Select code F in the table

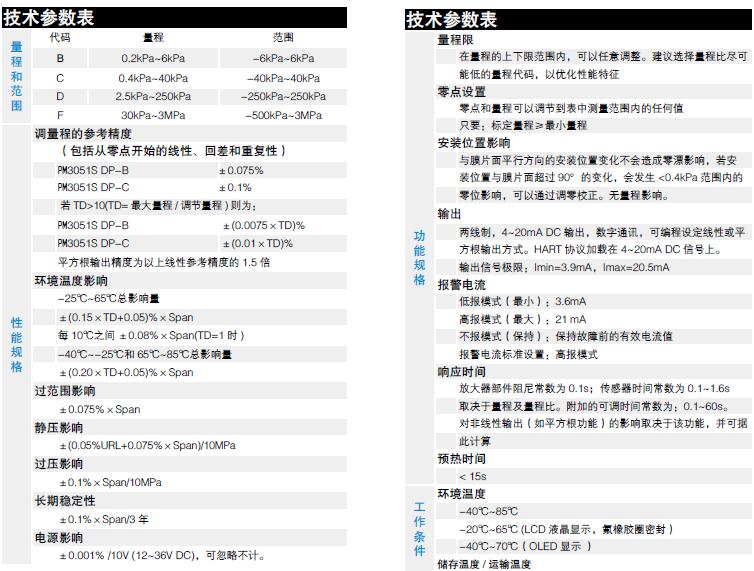point(60,115)
